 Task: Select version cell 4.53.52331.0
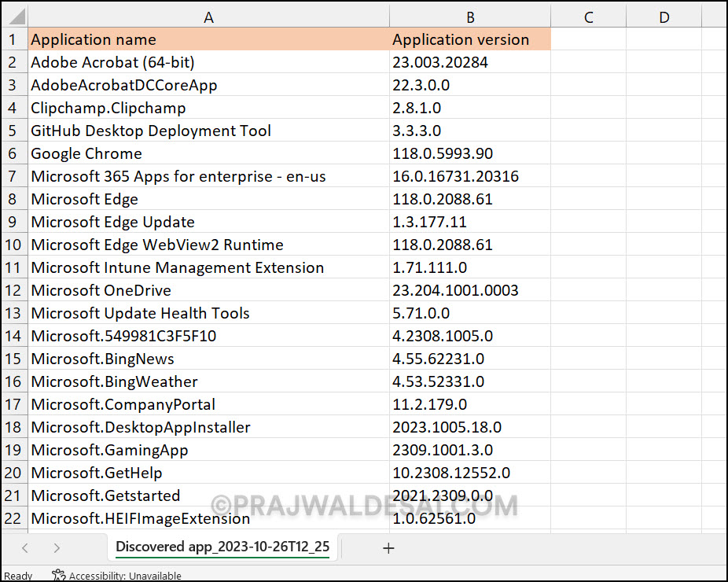tap(470, 381)
